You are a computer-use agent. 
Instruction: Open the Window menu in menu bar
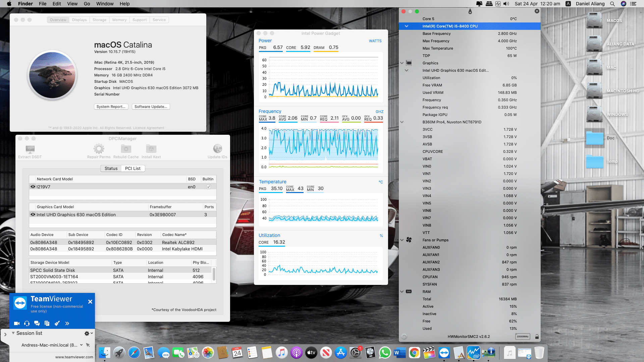[x=105, y=4]
